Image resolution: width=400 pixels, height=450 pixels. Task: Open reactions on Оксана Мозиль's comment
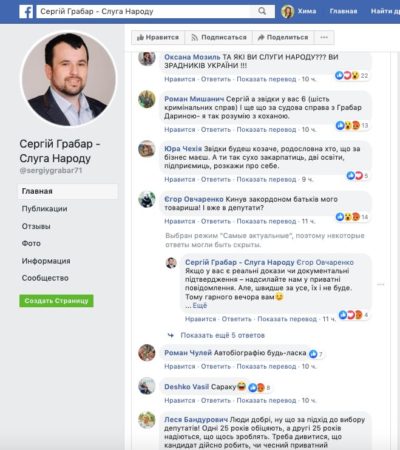coord(351,76)
